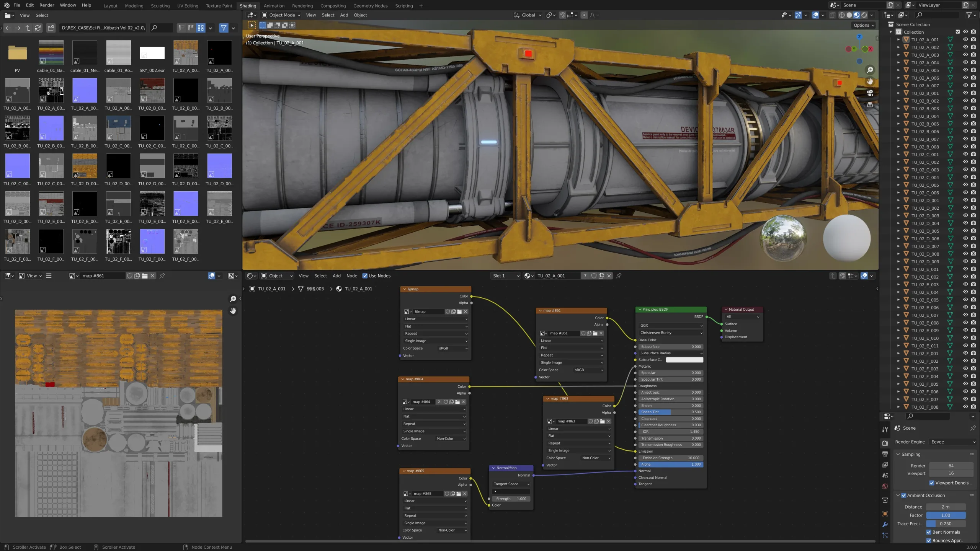Image resolution: width=980 pixels, height=551 pixels.
Task: Open the filter funnel icon in file browser
Action: 224,28
